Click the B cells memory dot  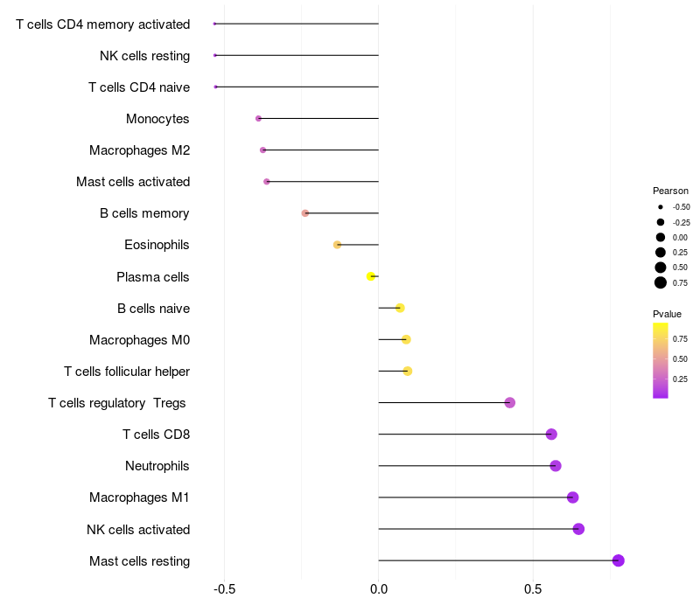click(304, 213)
